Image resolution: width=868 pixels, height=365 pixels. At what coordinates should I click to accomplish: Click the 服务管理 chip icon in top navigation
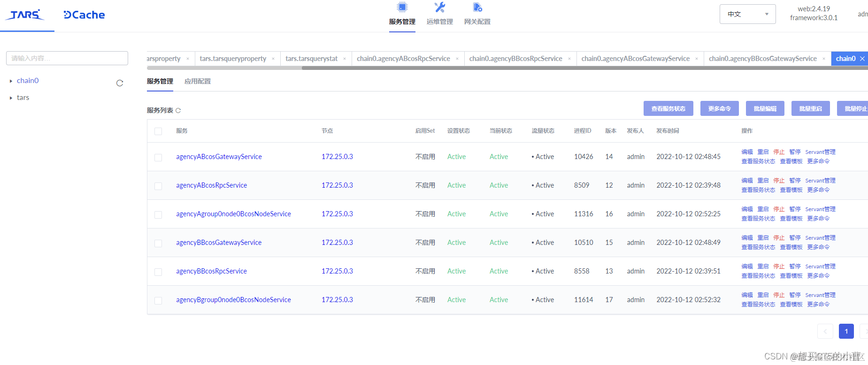pyautogui.click(x=402, y=7)
